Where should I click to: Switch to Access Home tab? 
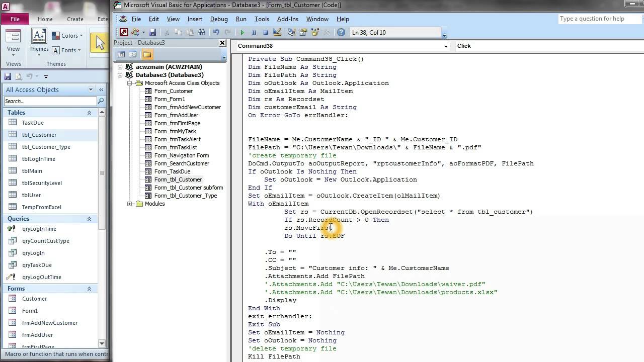(45, 19)
